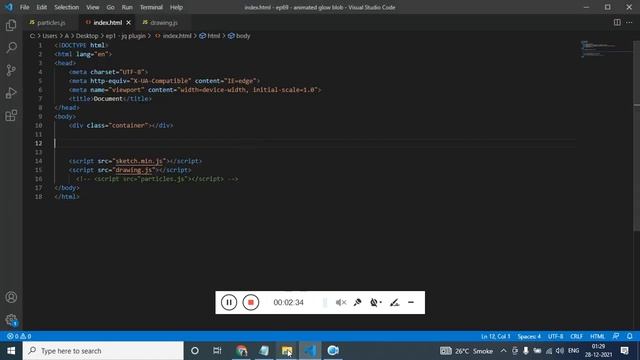This screenshot has height=360, width=640.
Task: Click the Desktop breadcrumb segment
Action: [x=87, y=36]
